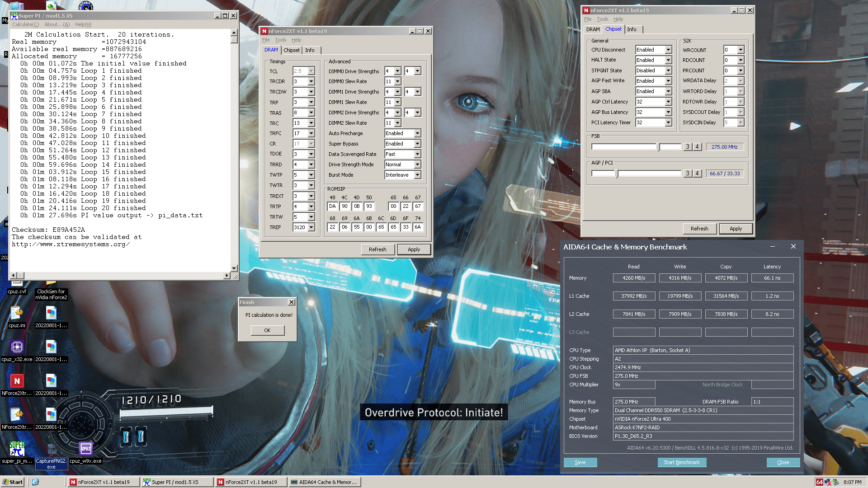This screenshot has height=488, width=868.
Task: Open Tools menu in nForce2XT DRAM window
Action: [x=281, y=40]
